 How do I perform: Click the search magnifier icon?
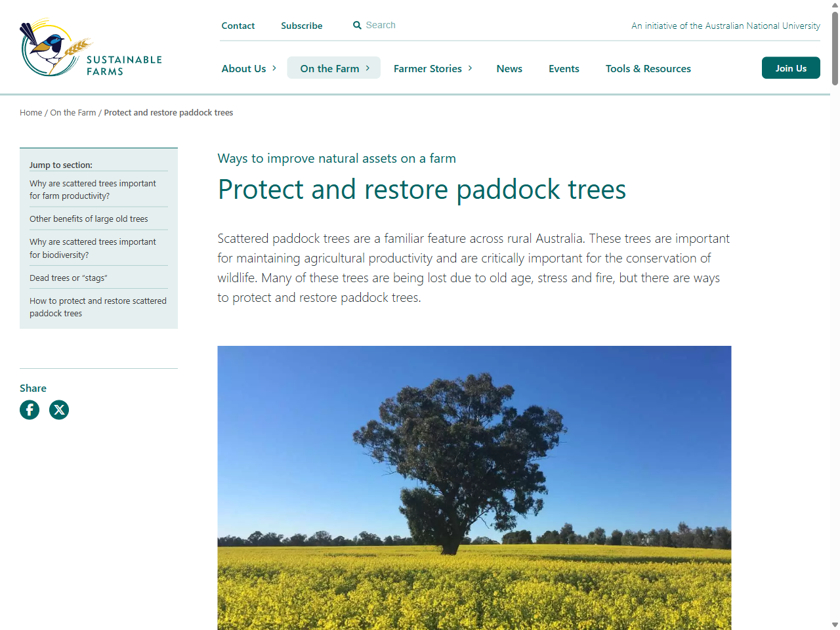[357, 25]
